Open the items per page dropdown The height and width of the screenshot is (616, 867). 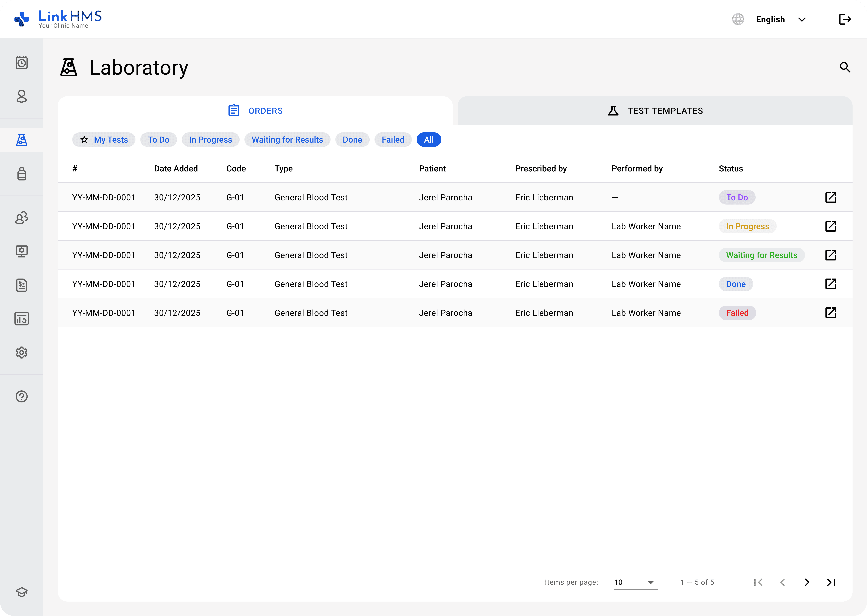[x=635, y=582]
